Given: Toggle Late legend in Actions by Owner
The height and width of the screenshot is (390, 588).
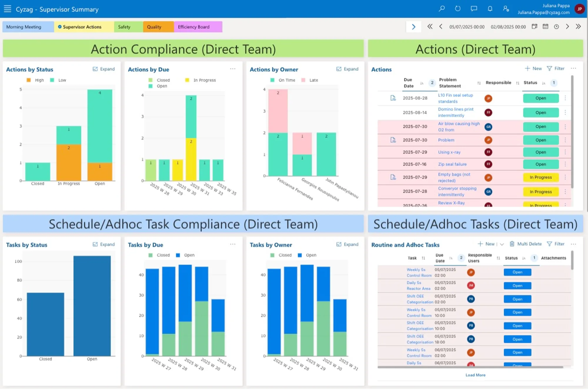Looking at the screenshot, I should 310,80.
